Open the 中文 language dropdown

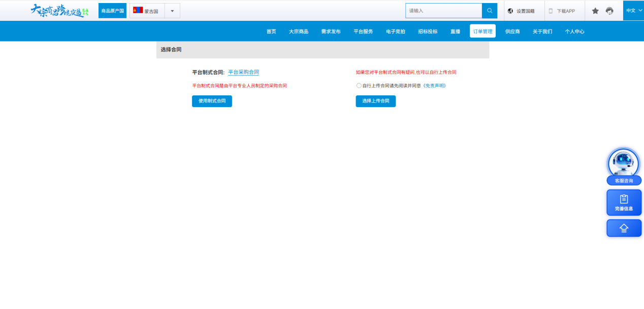coord(633,10)
